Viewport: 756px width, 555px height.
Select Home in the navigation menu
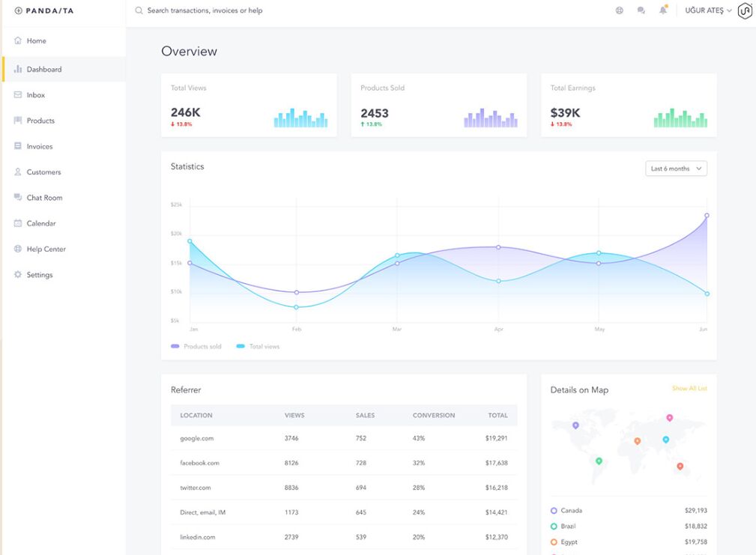[17, 40]
